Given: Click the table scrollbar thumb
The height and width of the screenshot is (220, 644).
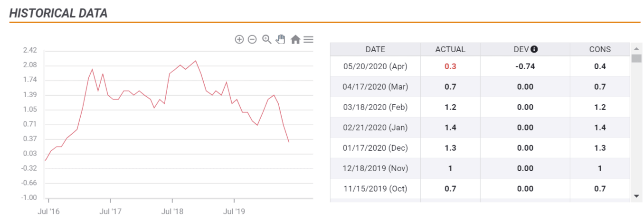Looking at the screenshot, I should point(636,58).
